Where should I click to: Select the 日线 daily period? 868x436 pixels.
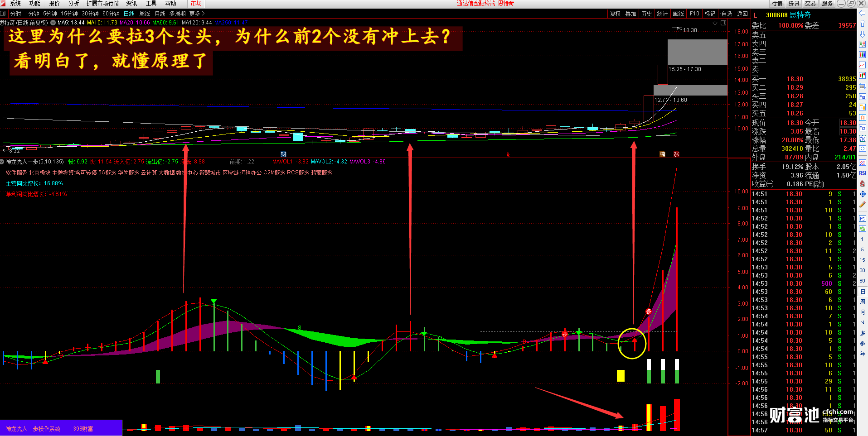click(x=129, y=14)
